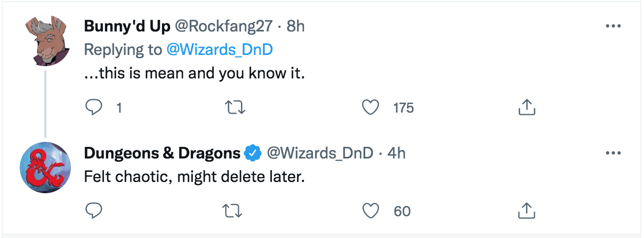Reply to Bunny'd Up's tweet

coord(94,108)
